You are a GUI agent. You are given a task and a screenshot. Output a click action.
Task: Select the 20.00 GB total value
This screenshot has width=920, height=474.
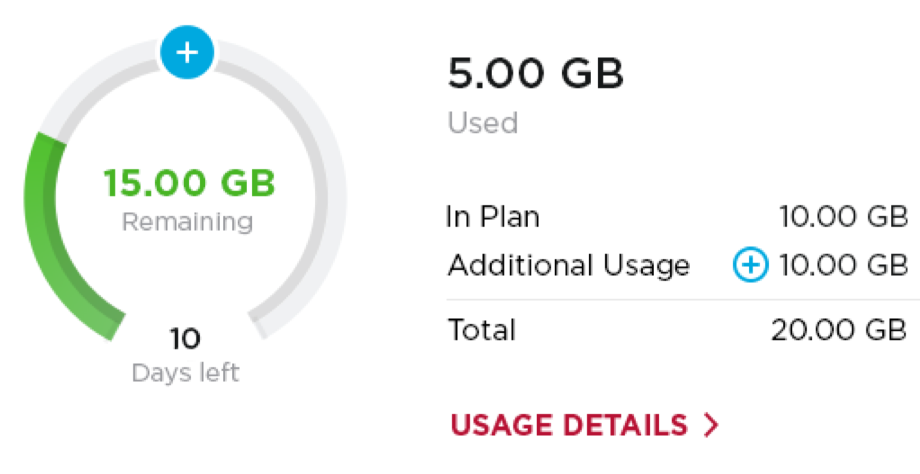coord(840,330)
